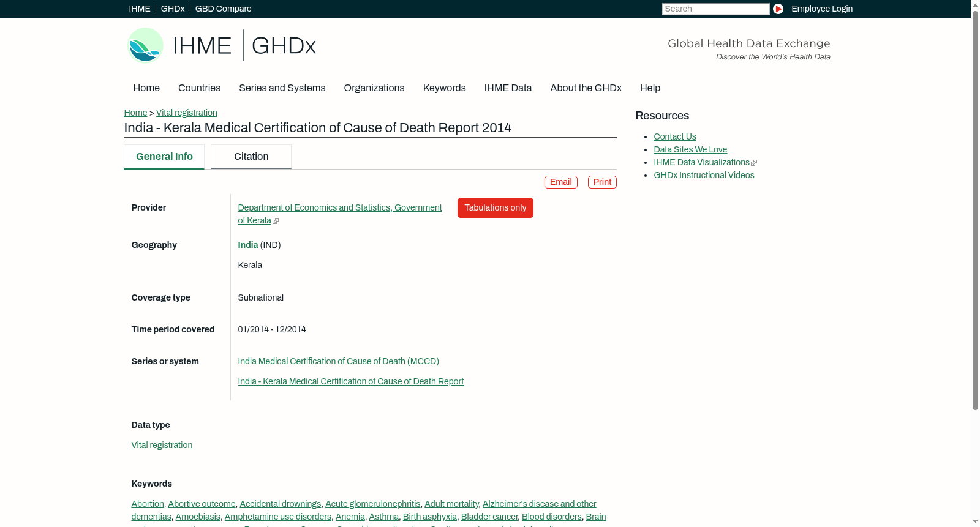
Task: Switch to the Citation tab
Action: click(251, 157)
